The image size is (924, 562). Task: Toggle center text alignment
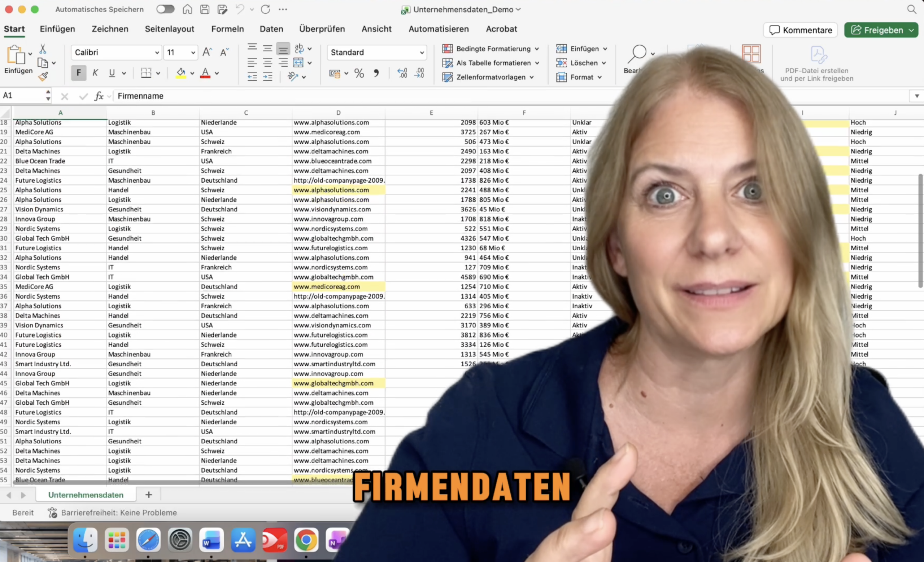pos(267,62)
